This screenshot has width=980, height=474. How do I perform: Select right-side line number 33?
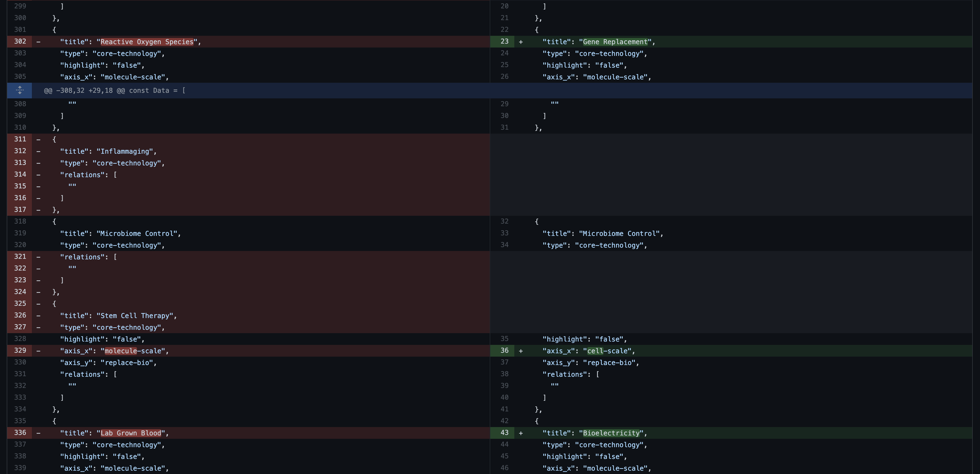504,233
